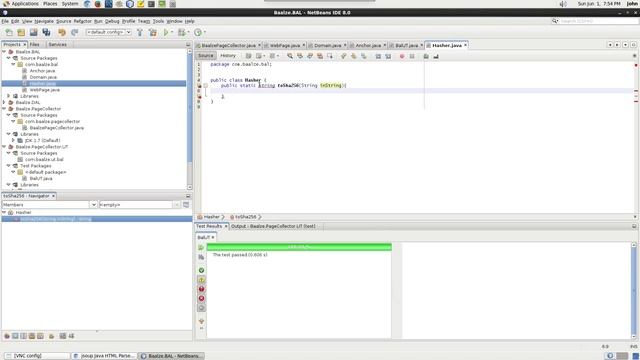Open the Navigate menu
640x360 pixels.
(x=44, y=21)
